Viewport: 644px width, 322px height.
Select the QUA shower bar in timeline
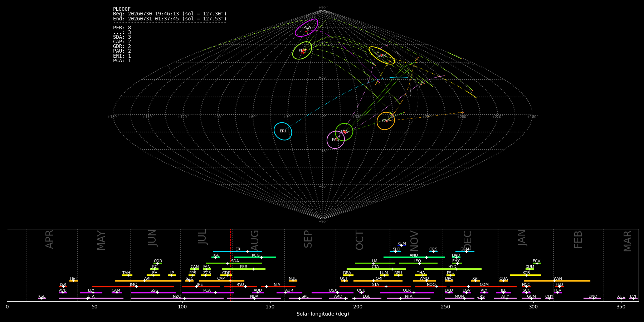(x=503, y=281)
